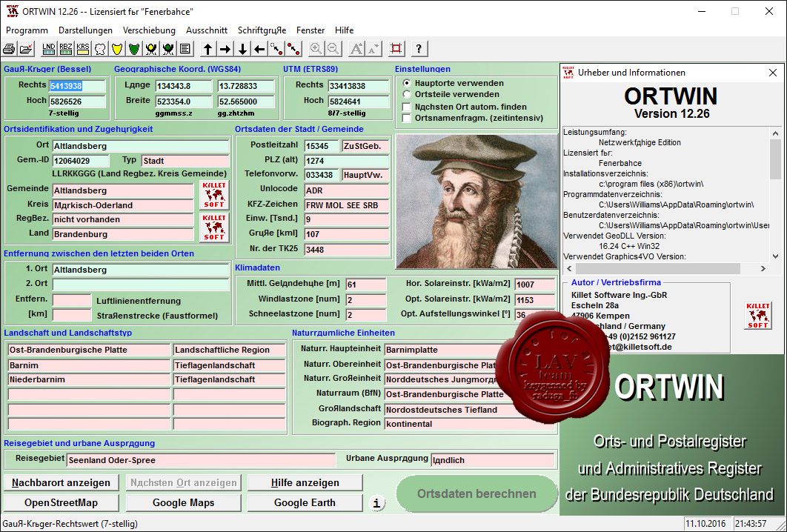Click the Gem.-ID field with 12064029
Screen dimensions: 787x532
coord(81,161)
